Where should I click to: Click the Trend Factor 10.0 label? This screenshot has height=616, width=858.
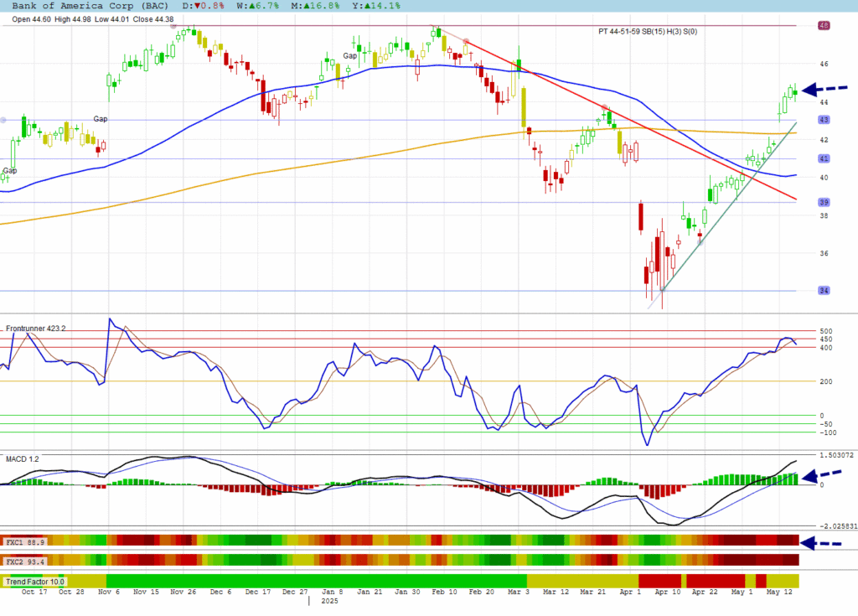click(35, 582)
